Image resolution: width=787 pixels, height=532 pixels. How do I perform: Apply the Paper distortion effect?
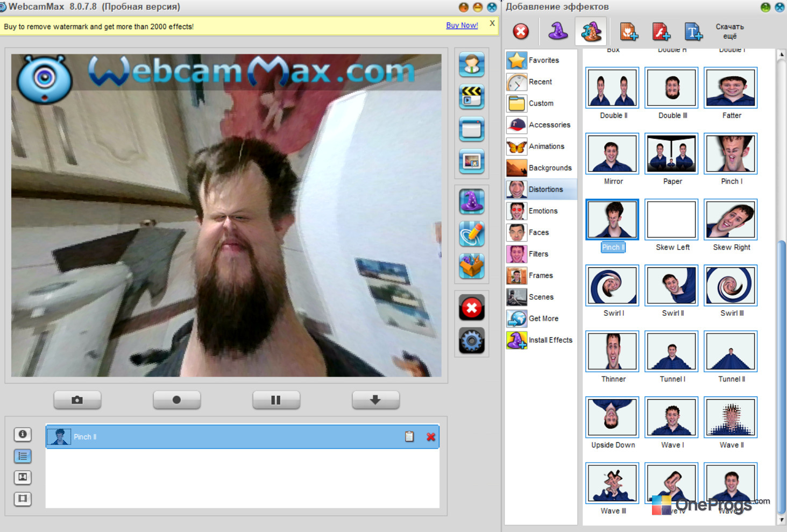point(672,153)
